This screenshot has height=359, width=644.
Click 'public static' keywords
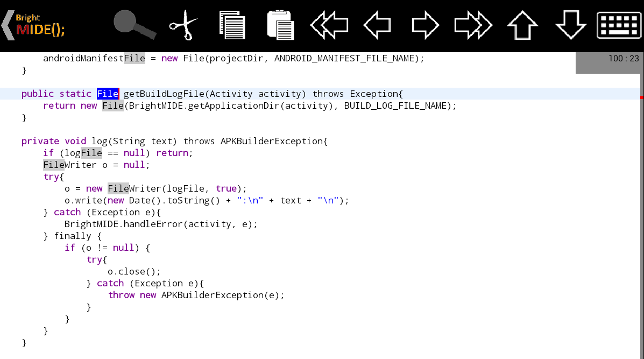pyautogui.click(x=56, y=94)
